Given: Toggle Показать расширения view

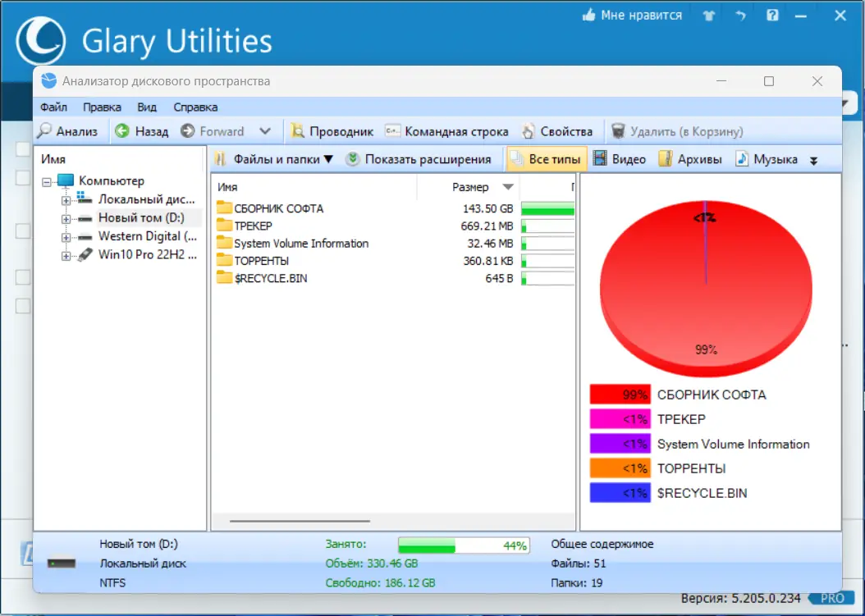Looking at the screenshot, I should pyautogui.click(x=419, y=159).
